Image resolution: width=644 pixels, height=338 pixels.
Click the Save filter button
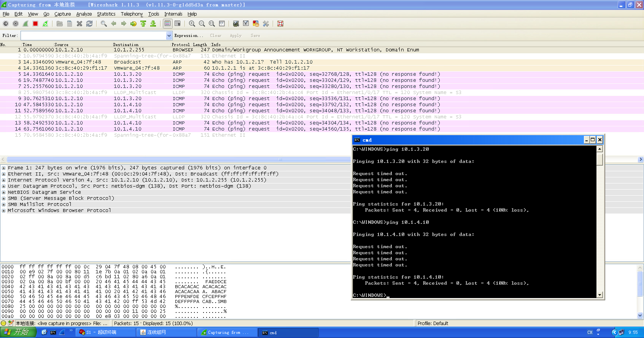tap(255, 35)
